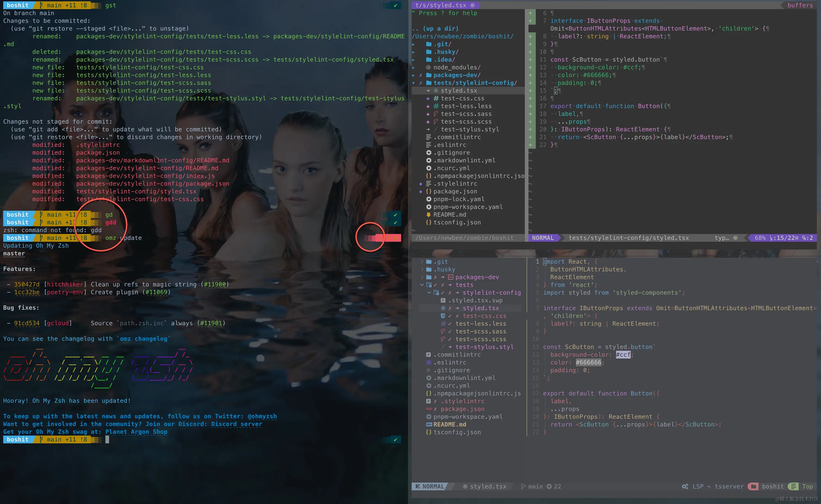821x504 pixels.
Task: Click the eslint circle icon beside .eslintrc
Action: [x=429, y=362]
